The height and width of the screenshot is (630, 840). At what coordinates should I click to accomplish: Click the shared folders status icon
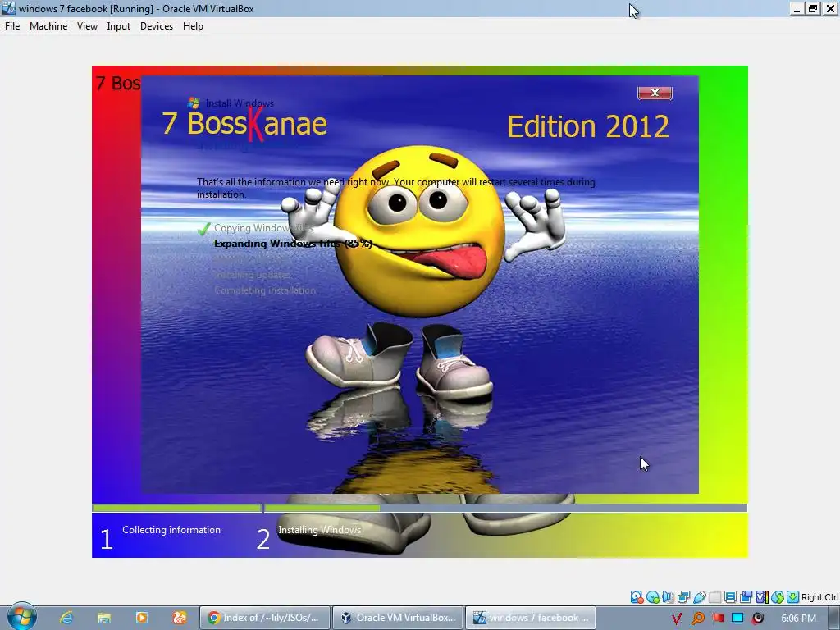coord(714,597)
